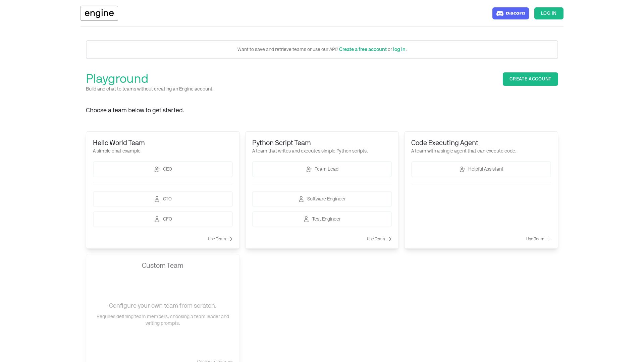Click the Discord icon in the header
This screenshot has height=362, width=644.
click(500, 13)
